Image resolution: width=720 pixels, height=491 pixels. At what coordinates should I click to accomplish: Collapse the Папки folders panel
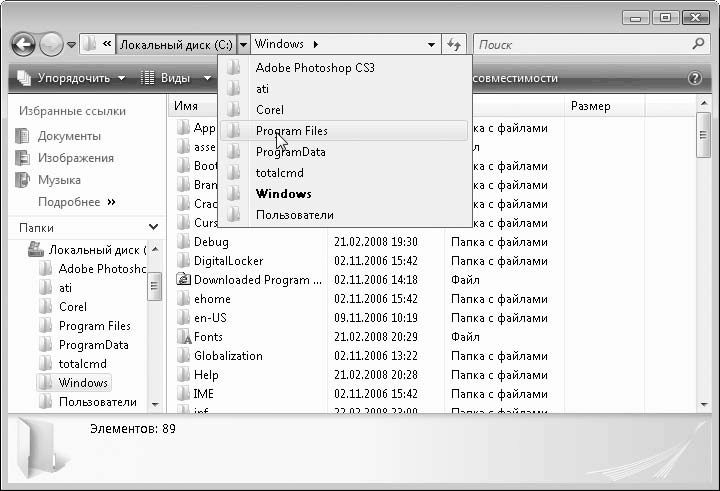coord(153,228)
